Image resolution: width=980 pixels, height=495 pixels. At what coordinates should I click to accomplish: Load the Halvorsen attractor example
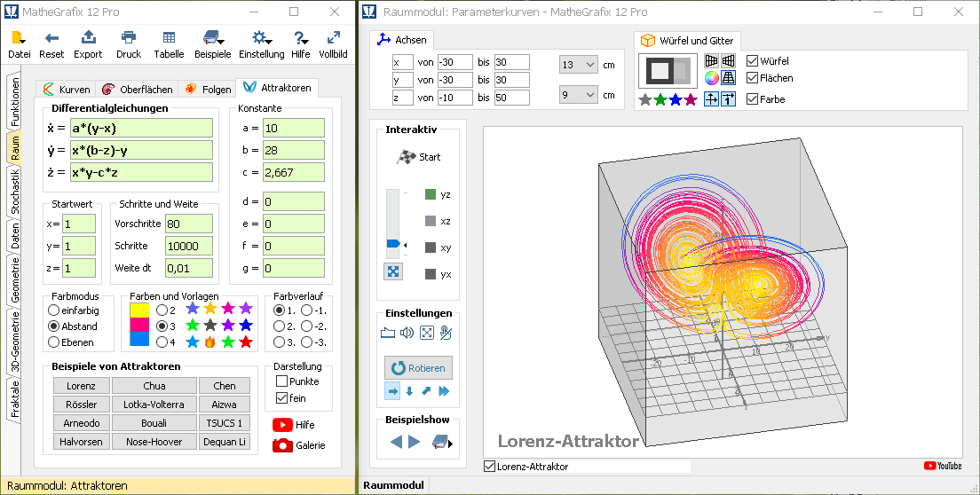point(82,441)
